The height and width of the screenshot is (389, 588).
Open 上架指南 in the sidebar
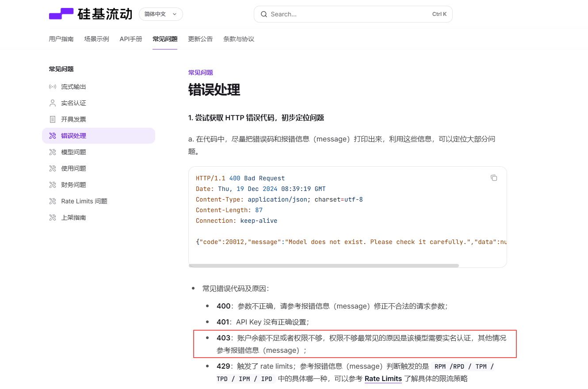click(99, 217)
